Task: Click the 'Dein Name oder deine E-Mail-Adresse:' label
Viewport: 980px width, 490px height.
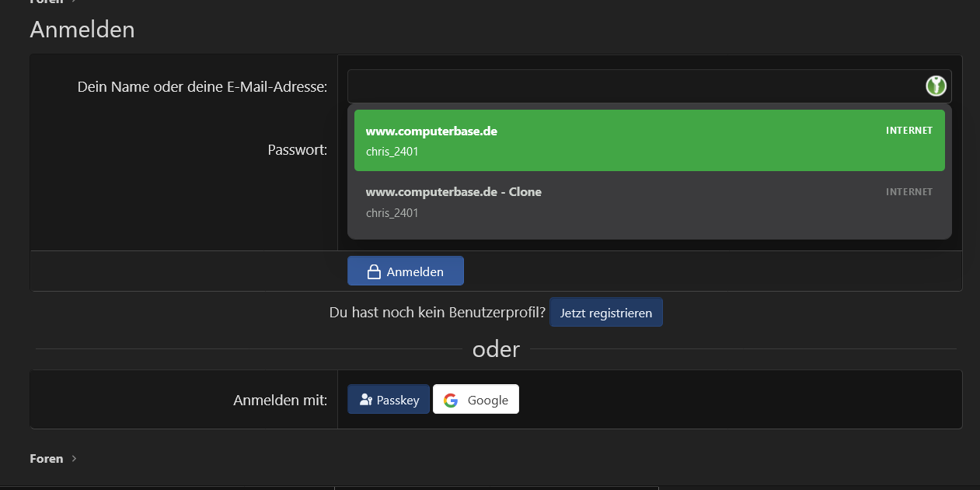Action: point(202,87)
